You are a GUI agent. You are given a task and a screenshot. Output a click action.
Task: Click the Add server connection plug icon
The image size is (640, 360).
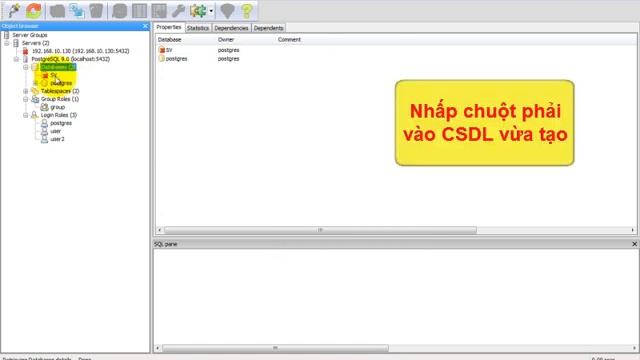click(15, 11)
